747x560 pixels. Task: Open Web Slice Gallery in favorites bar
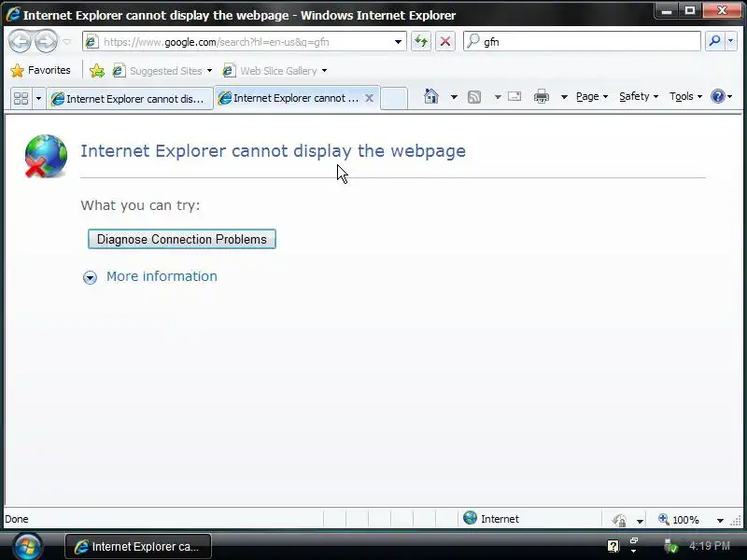[x=275, y=71]
